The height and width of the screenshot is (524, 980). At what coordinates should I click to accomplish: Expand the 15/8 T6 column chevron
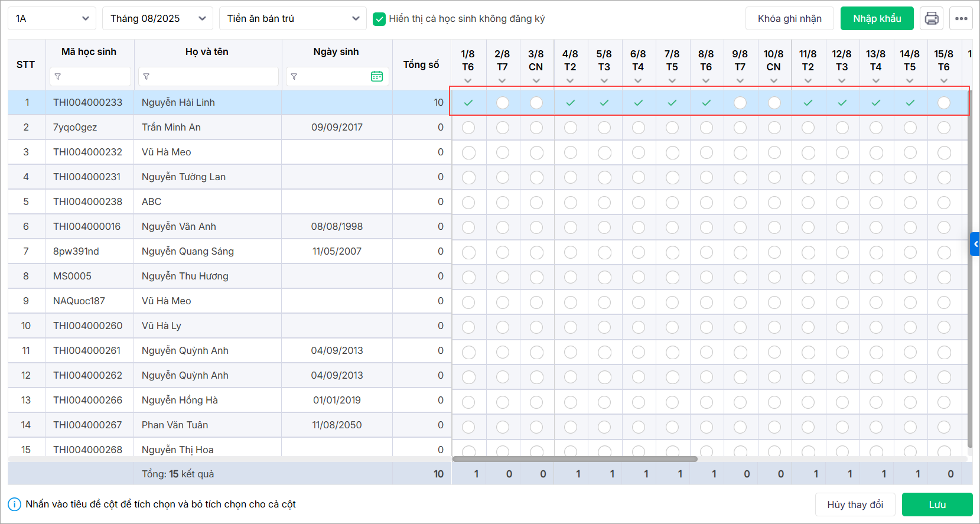[944, 81]
